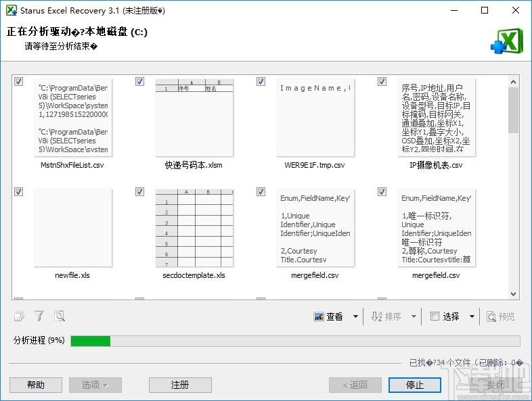Screen dimensions: 532x401
Task: Maximize the Starus Excel Recovery window
Action: 485,11
